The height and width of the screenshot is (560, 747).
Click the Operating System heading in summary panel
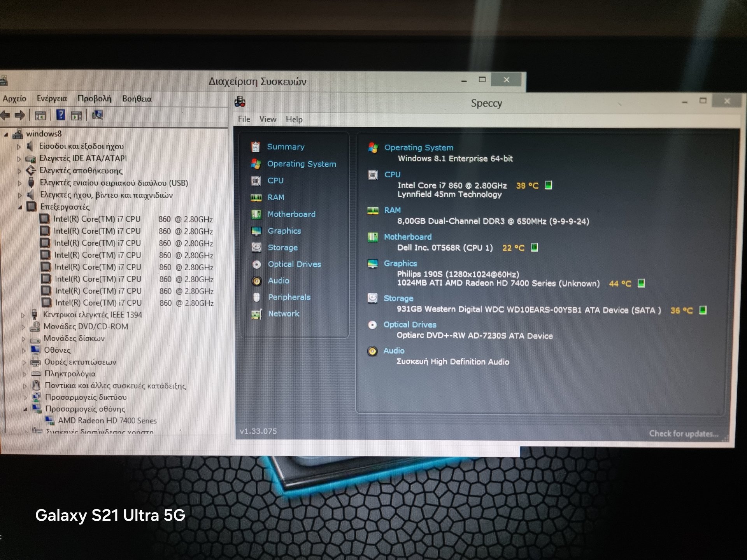[419, 148]
